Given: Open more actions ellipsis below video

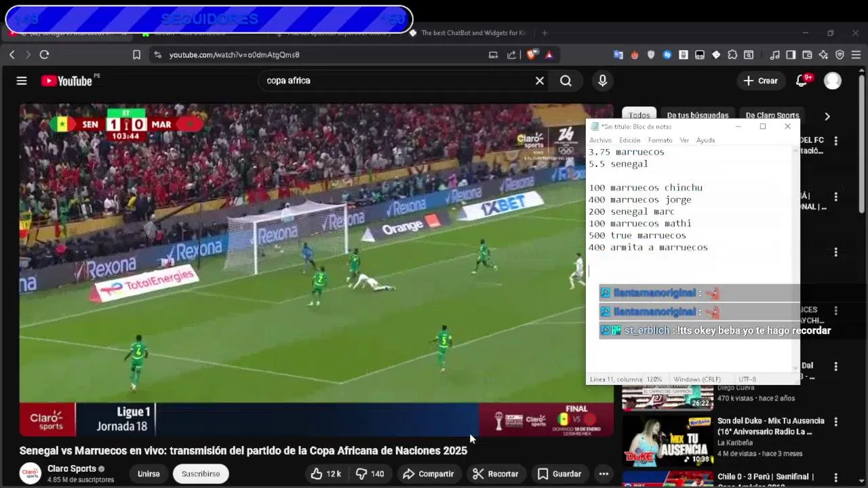Looking at the screenshot, I should tap(604, 474).
